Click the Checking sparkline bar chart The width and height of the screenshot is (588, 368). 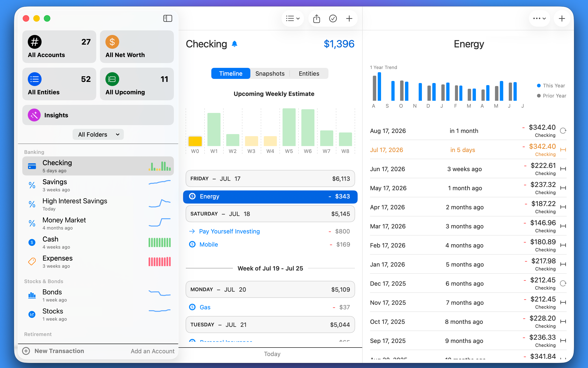[160, 166]
